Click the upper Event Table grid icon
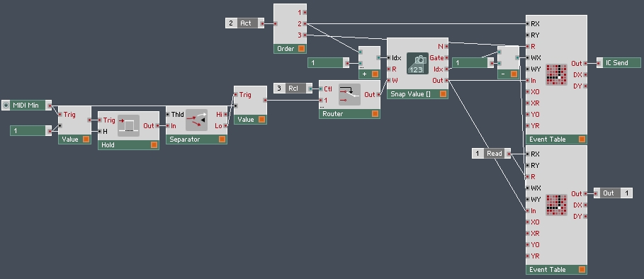This screenshot has width=644, height=279. pyautogui.click(x=557, y=75)
